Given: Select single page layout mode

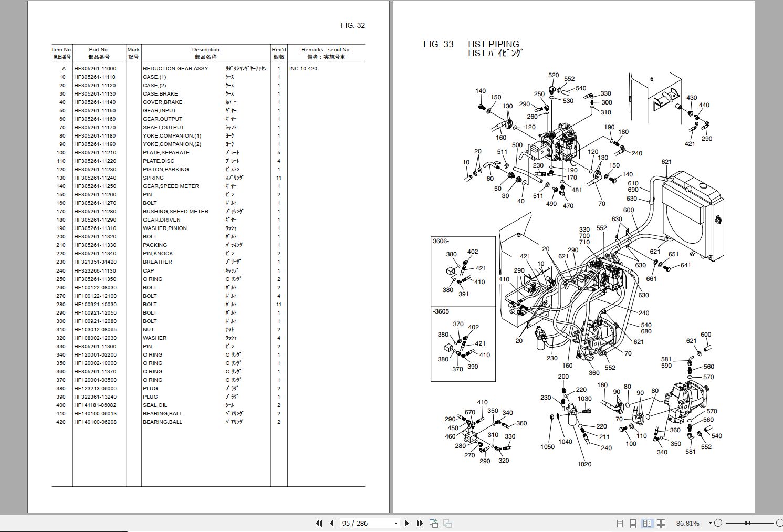Looking at the screenshot, I should pyautogui.click(x=621, y=523).
